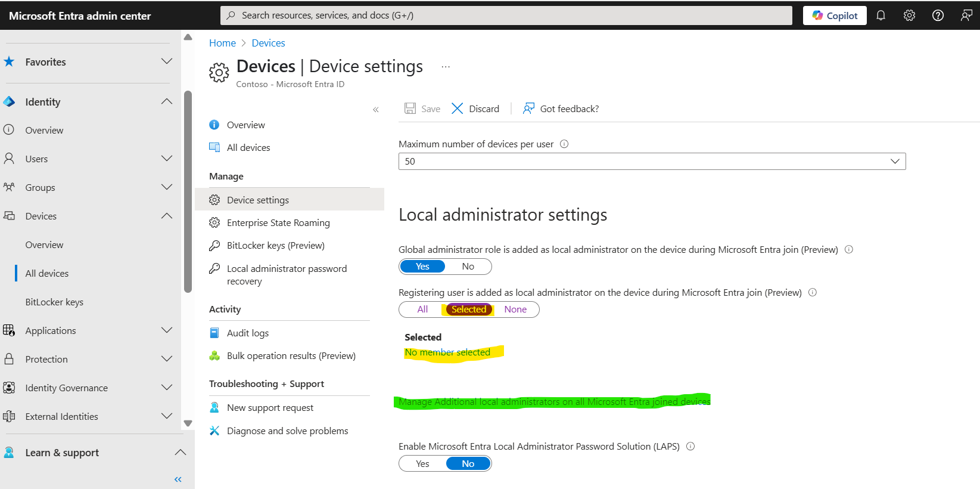
Task: Set Global administrator role toggle to Yes
Action: (x=422, y=267)
